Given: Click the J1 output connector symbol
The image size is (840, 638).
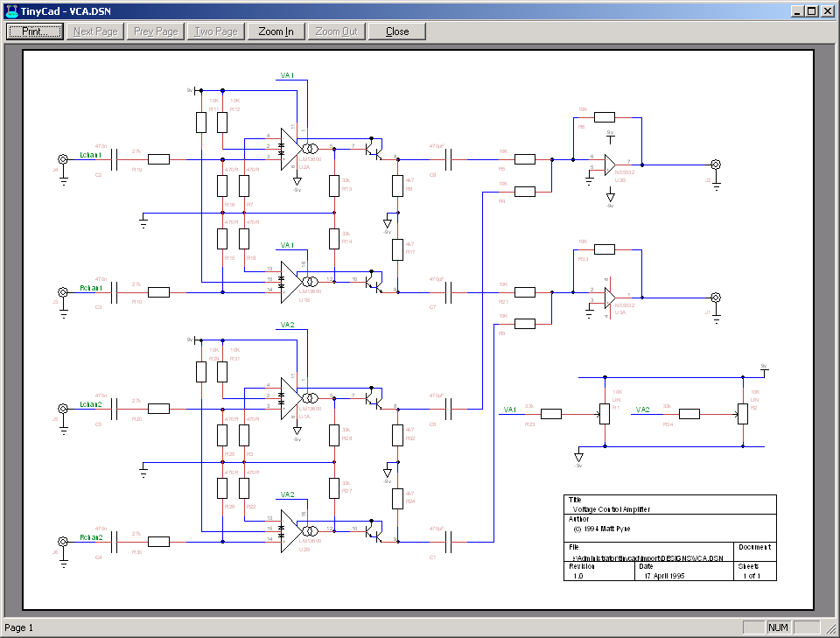Looking at the screenshot, I should [716, 298].
